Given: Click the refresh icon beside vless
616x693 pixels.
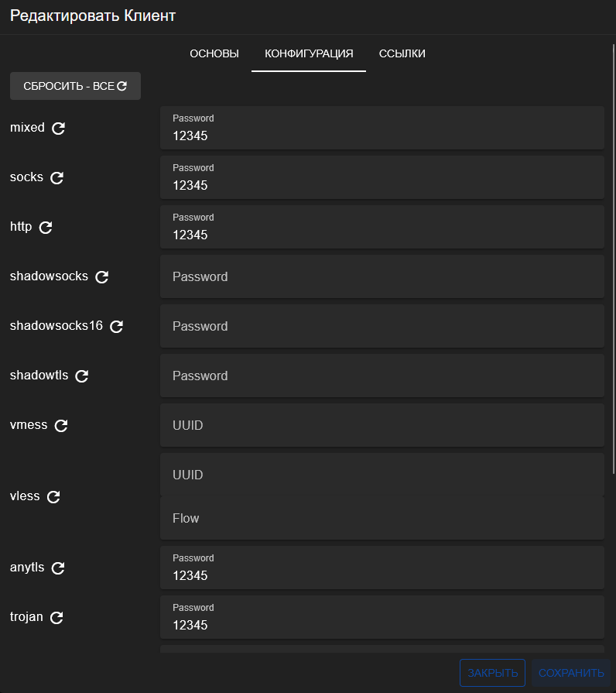Looking at the screenshot, I should (53, 497).
